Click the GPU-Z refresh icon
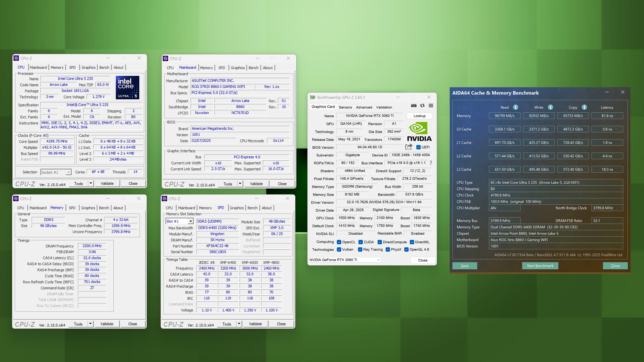Viewport: 644px width, 362px height. pos(422,106)
